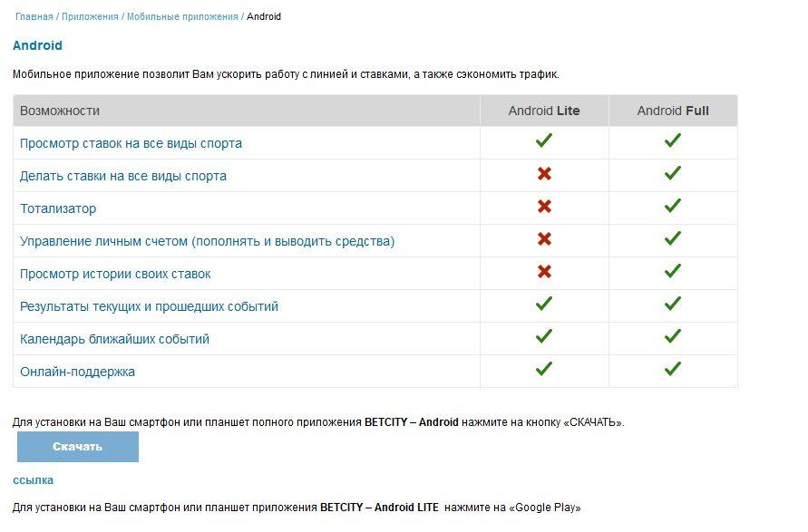Click the Возможности column header
The width and height of the screenshot is (808, 532).
[x=60, y=111]
